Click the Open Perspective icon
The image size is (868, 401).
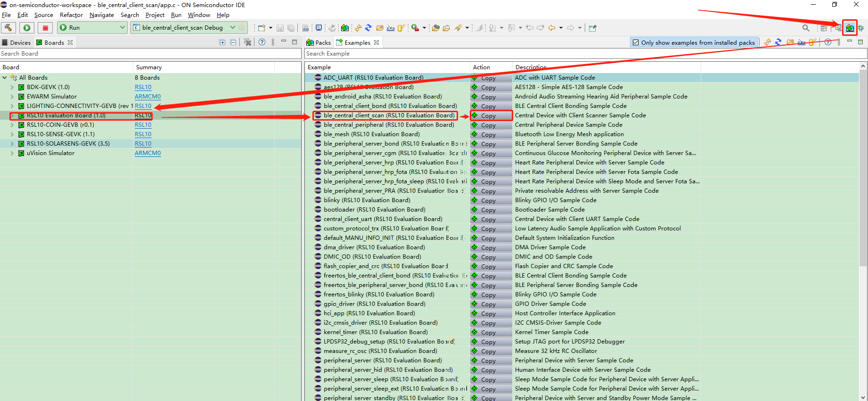824,28
